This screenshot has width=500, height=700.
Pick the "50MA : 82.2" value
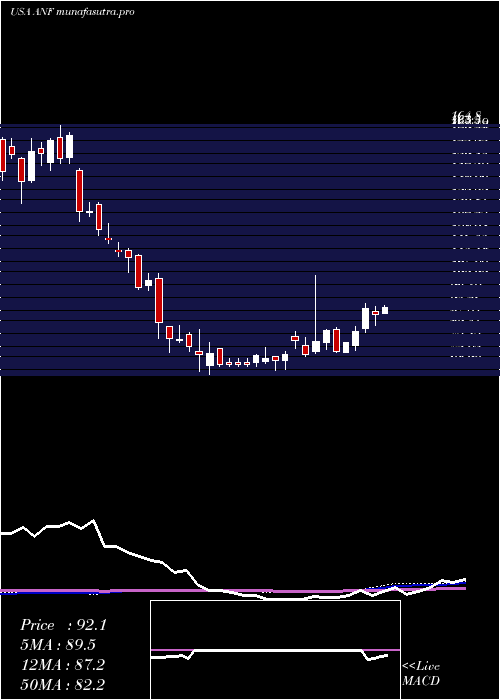coord(62,685)
